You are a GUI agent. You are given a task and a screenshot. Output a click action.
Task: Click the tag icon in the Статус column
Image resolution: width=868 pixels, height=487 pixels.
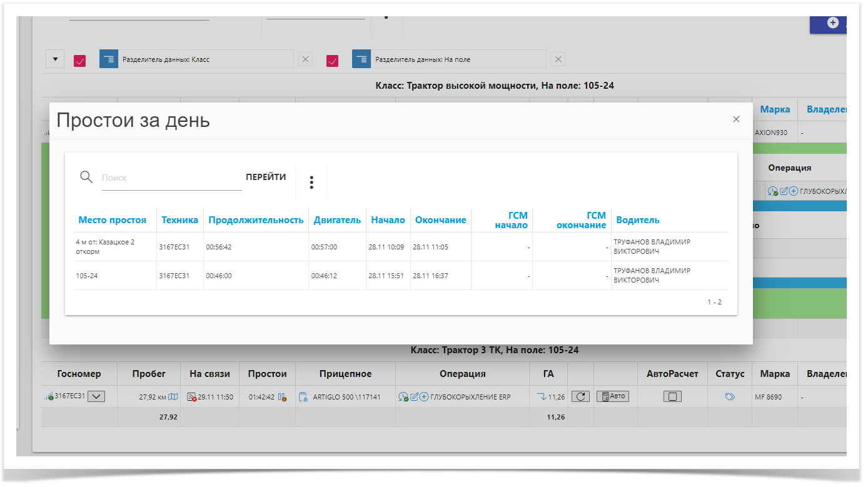click(x=730, y=397)
